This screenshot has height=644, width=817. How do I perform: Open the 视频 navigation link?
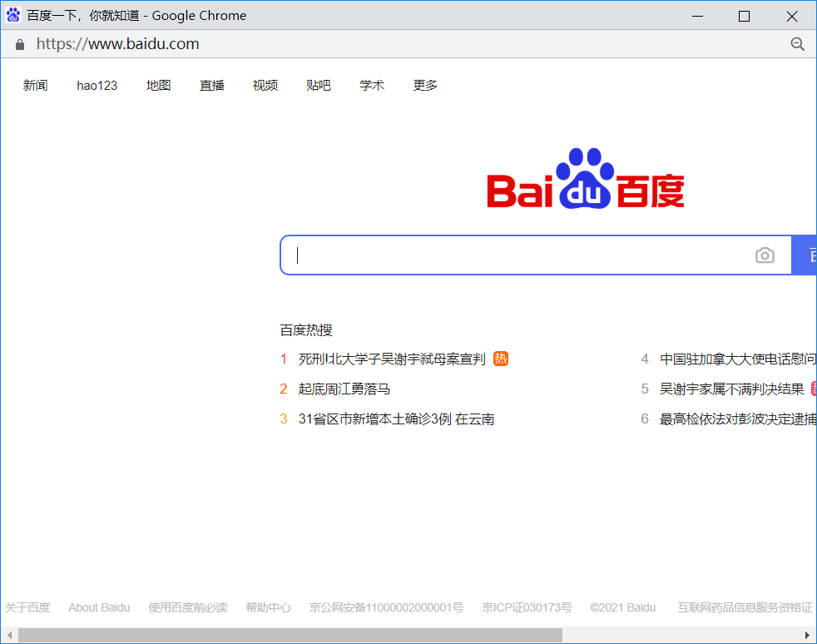coord(265,86)
